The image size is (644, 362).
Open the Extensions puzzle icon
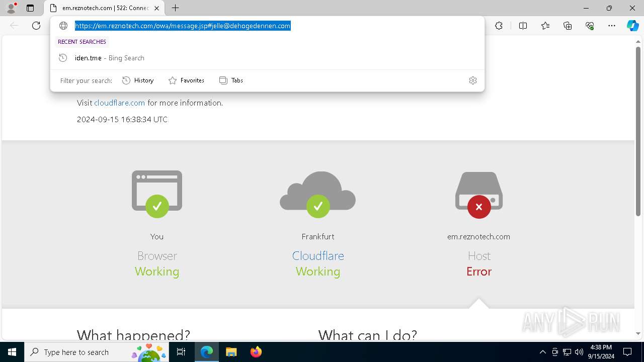pos(499,26)
